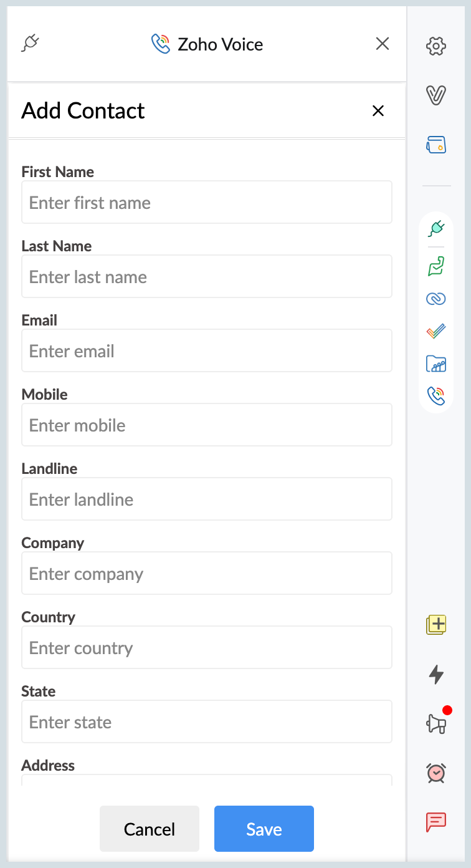Viewport: 471px width, 868px height.
Task: Open the multicolor checkmark app icon
Action: point(436,331)
